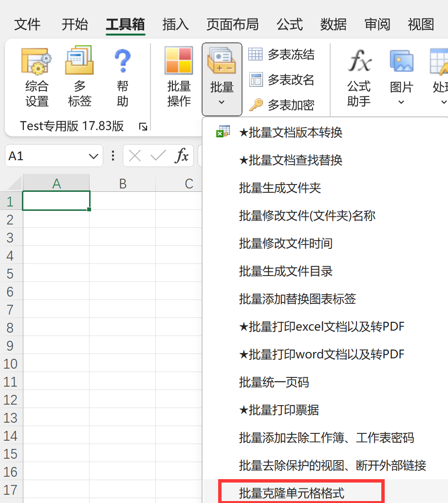Image resolution: width=448 pixels, height=503 pixels.
Task: Expand the Name Box dropdown arrow
Action: (x=93, y=156)
